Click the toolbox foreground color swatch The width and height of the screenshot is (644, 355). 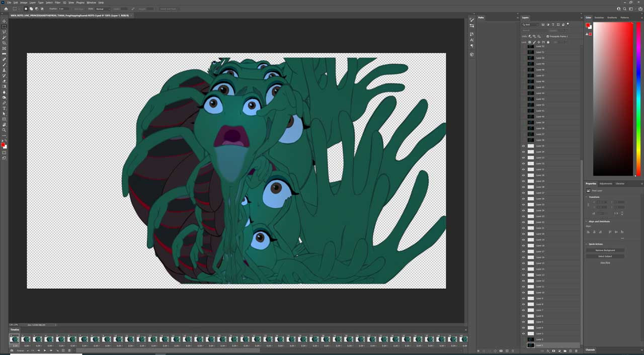coord(3,145)
